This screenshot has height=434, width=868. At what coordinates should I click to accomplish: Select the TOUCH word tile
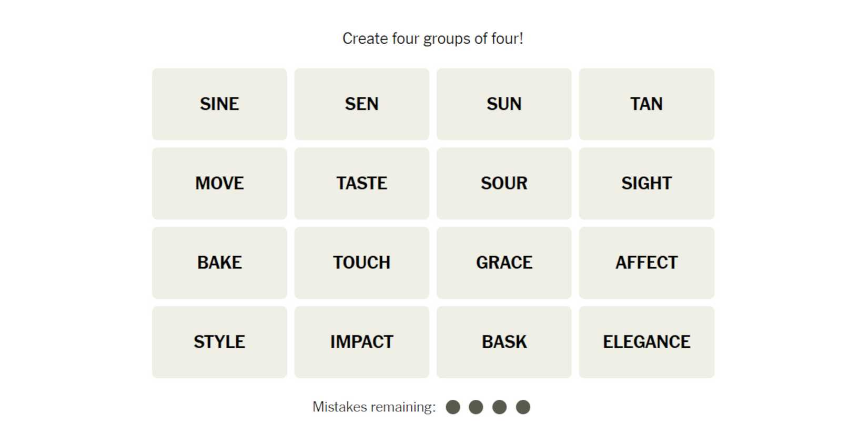[x=361, y=263]
